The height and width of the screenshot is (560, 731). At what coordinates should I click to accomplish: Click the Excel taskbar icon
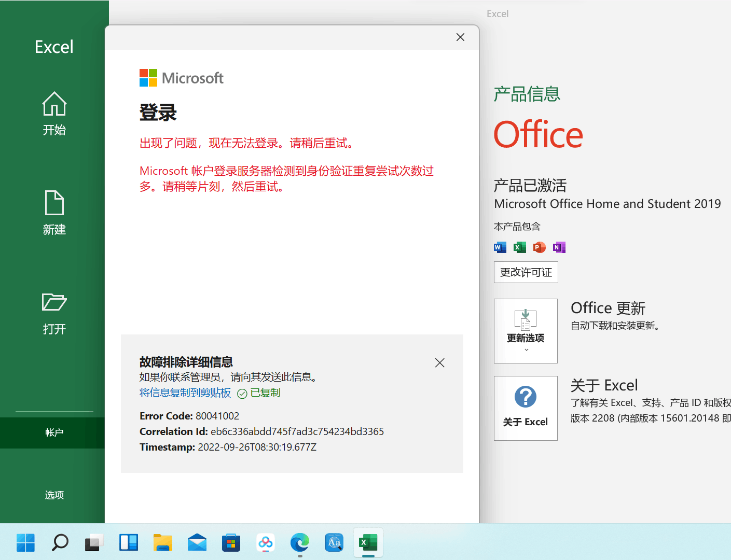[x=368, y=543]
